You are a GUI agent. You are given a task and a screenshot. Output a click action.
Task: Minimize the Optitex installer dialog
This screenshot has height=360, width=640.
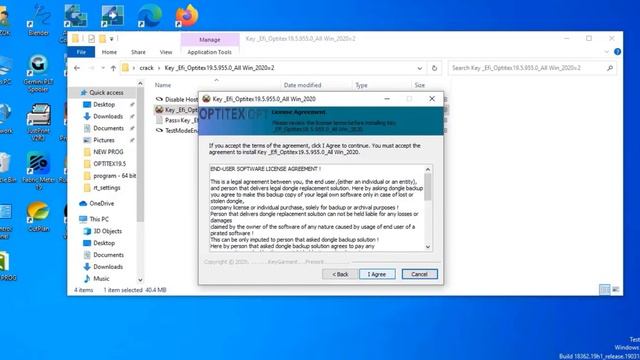pos(387,99)
